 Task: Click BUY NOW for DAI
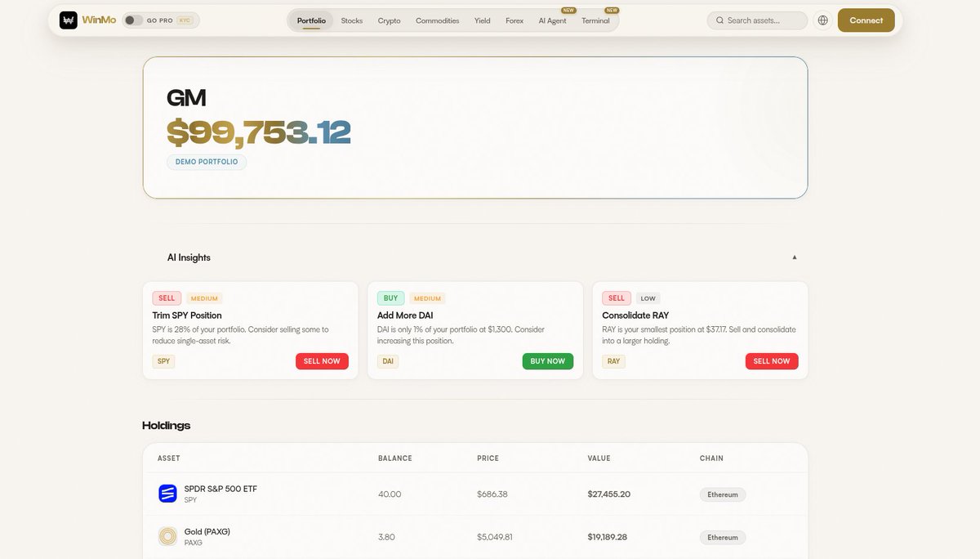548,361
